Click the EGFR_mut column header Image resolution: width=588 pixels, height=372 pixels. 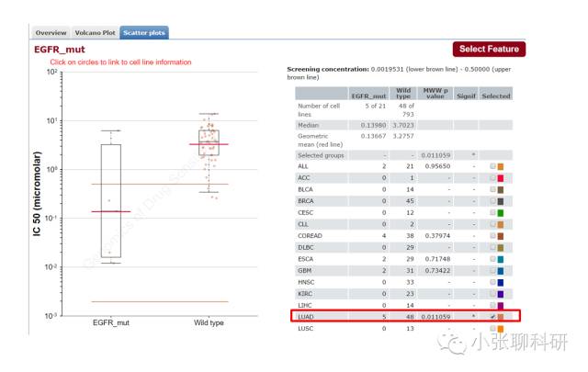(368, 96)
